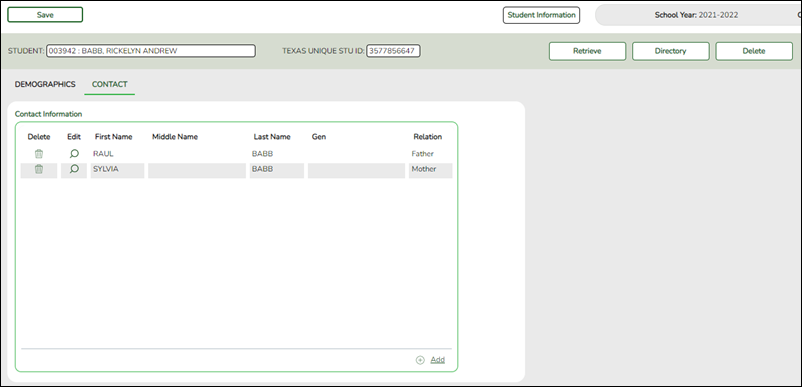
Task: Click first name SYLVIA
Action: [106, 169]
